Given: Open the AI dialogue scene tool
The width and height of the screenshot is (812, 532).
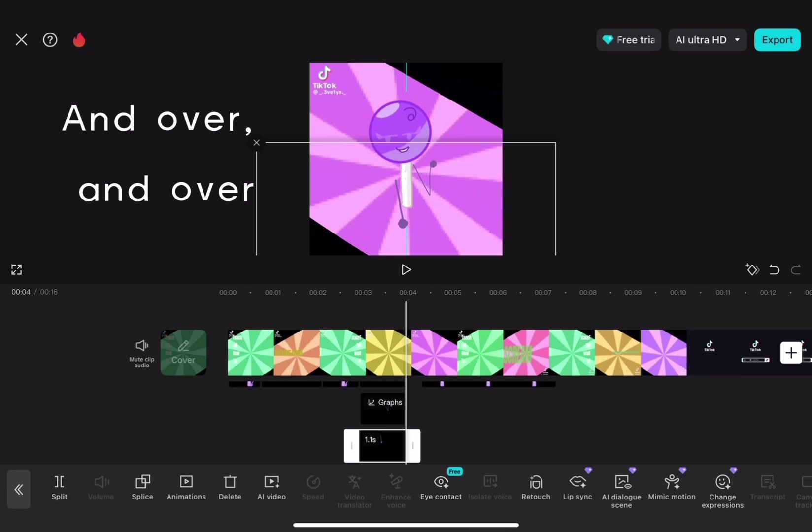Looking at the screenshot, I should pos(622,491).
